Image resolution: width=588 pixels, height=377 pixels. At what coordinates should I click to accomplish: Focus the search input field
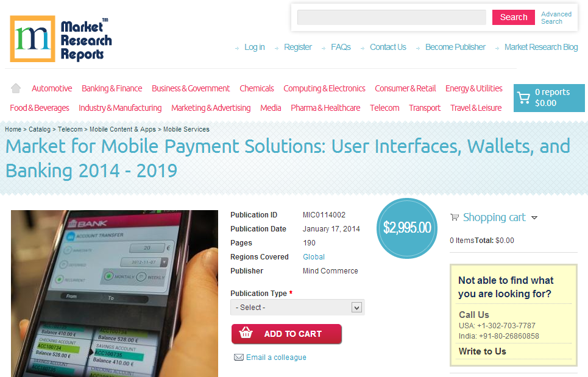(x=392, y=17)
